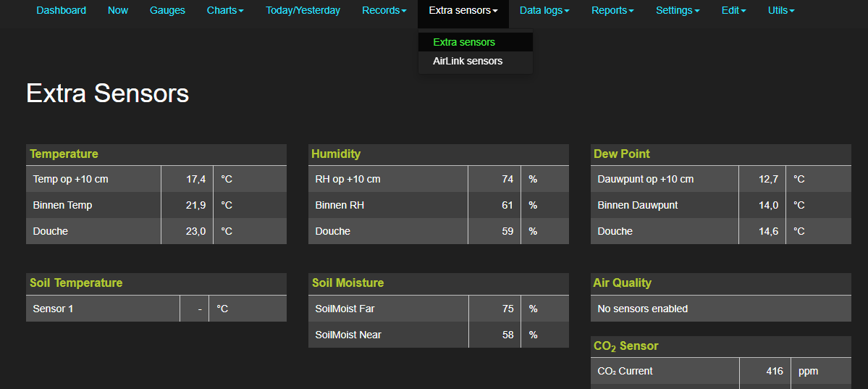Viewport: 868px width, 389px height.
Task: Collapse the Extra sensors dropdown
Action: 463,10
